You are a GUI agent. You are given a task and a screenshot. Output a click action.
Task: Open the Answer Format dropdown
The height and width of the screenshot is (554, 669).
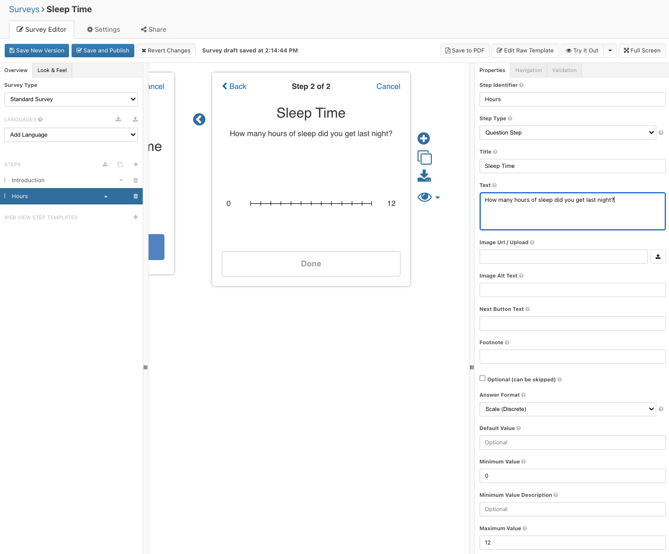pos(567,409)
